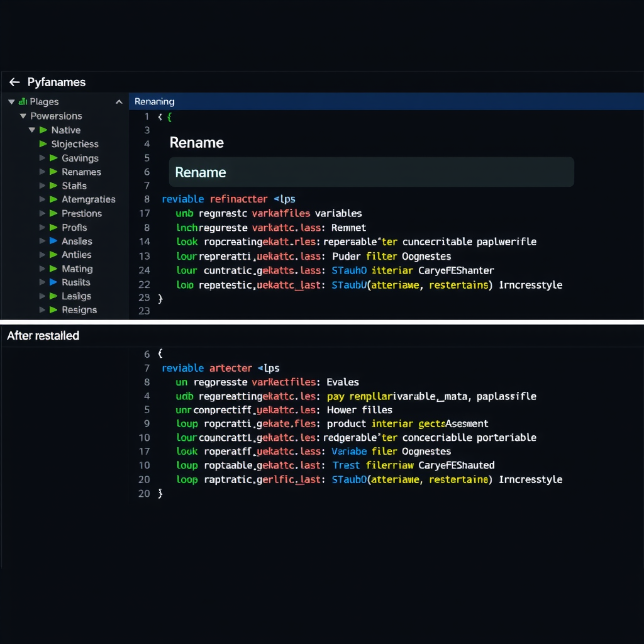Viewport: 644px width, 644px height.
Task: Switch to the Renaming tab
Action: coord(154,101)
